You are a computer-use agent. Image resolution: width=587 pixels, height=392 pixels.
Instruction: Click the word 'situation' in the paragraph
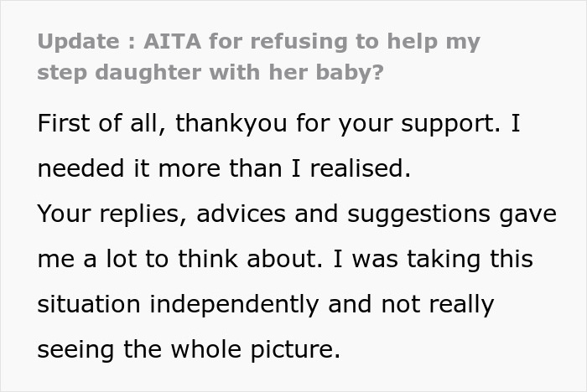[x=89, y=304]
